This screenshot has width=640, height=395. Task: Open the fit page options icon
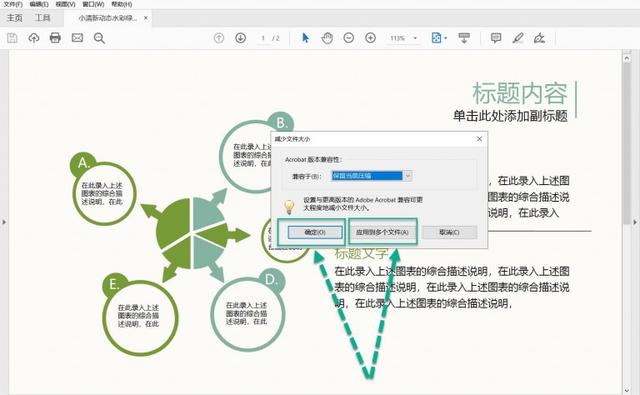click(x=436, y=38)
